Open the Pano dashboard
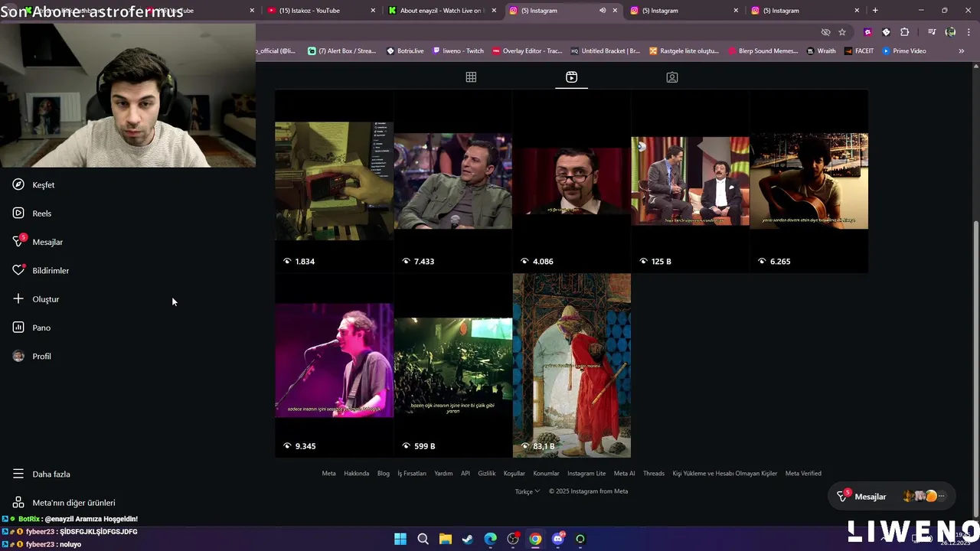This screenshot has height=551, width=980. coord(31,328)
